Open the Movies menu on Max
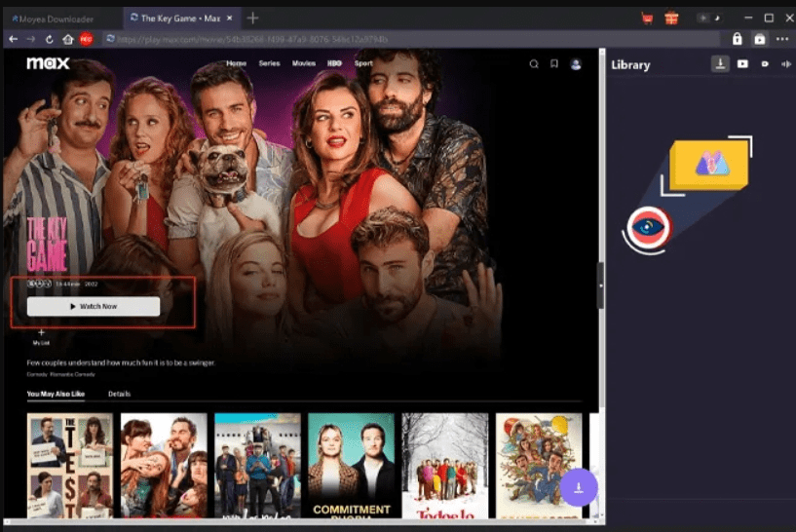Image resolution: width=796 pixels, height=532 pixels. tap(304, 63)
